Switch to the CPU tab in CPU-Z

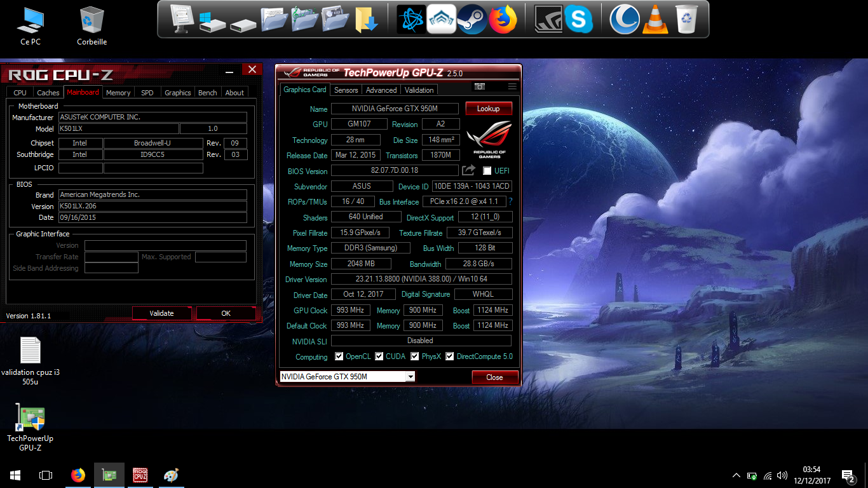tap(20, 93)
